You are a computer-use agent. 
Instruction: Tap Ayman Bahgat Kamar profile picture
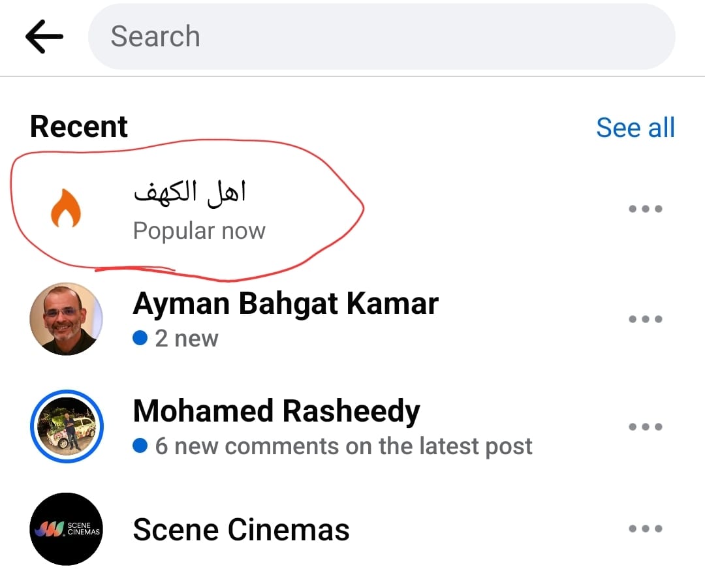point(66,319)
